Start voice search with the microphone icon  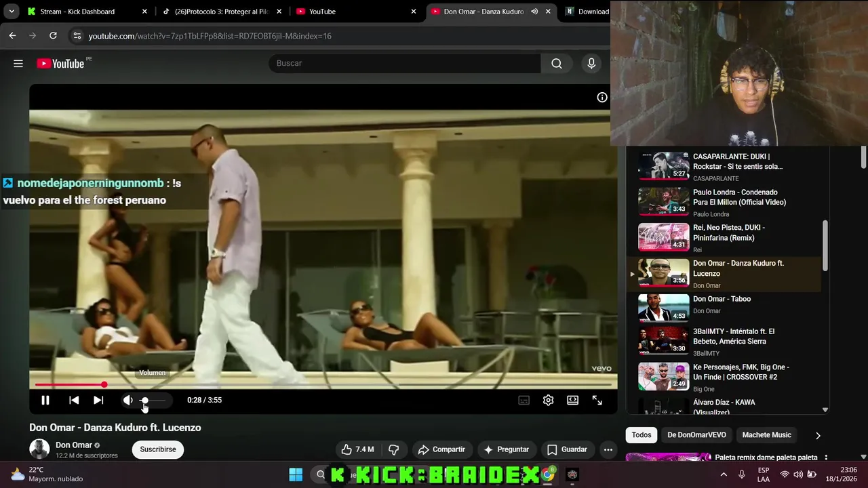point(591,63)
